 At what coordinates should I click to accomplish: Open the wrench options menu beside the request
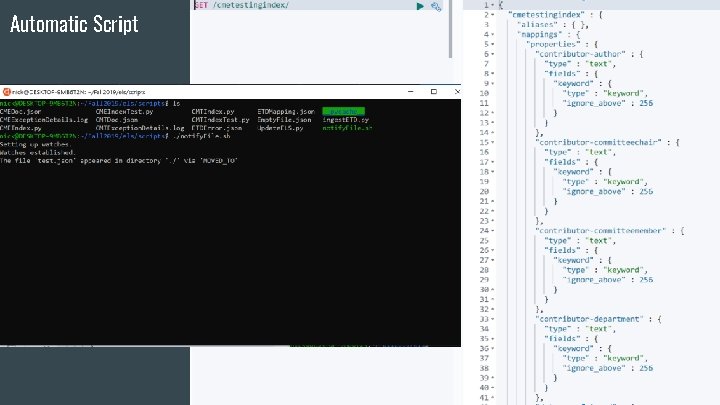tap(436, 6)
